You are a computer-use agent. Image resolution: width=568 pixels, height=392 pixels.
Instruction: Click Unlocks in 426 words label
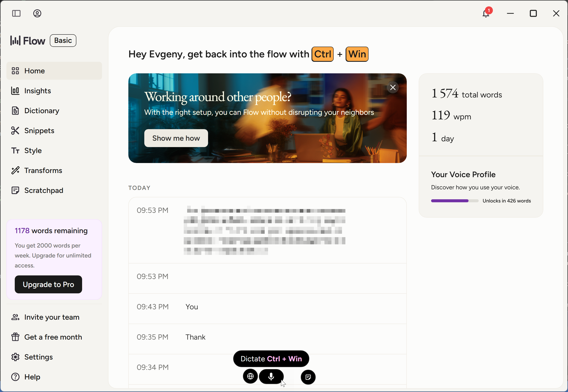[507, 201]
